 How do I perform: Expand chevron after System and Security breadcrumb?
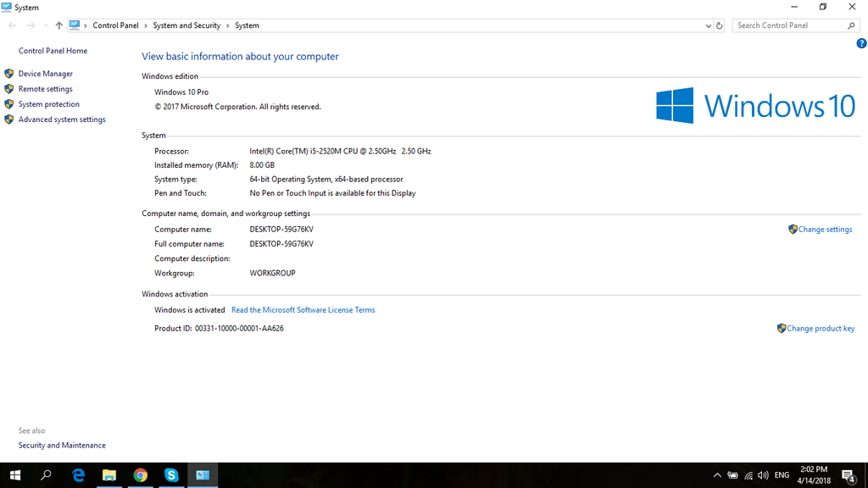point(227,25)
